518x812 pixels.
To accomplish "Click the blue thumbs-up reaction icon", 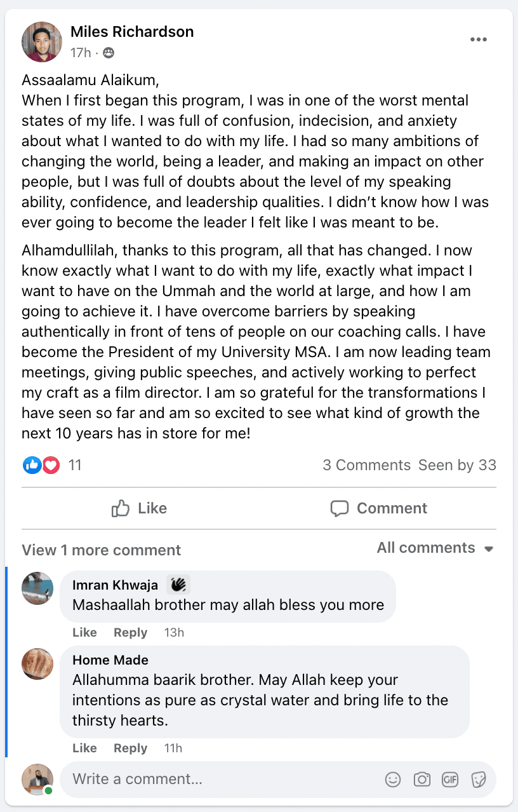I will (x=32, y=465).
